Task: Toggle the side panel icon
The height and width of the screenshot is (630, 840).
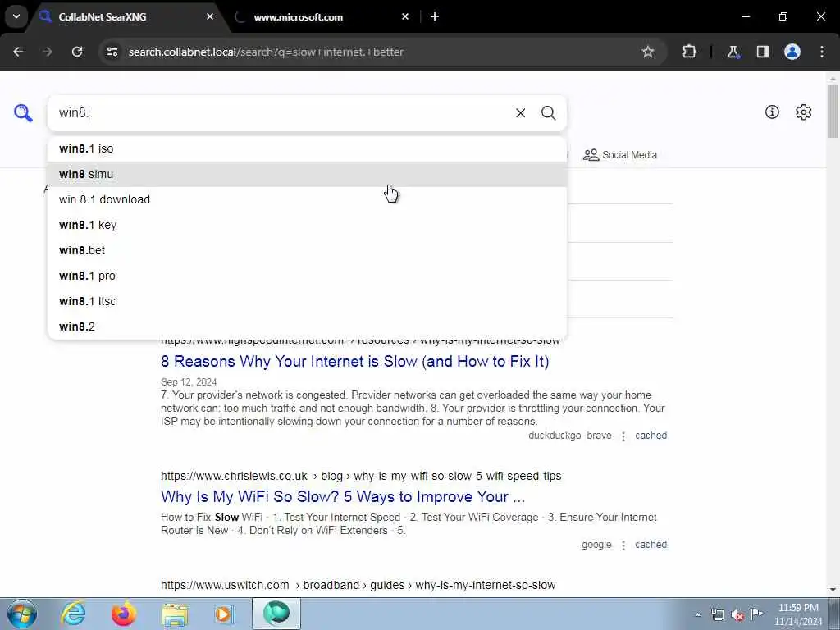Action: point(763,52)
